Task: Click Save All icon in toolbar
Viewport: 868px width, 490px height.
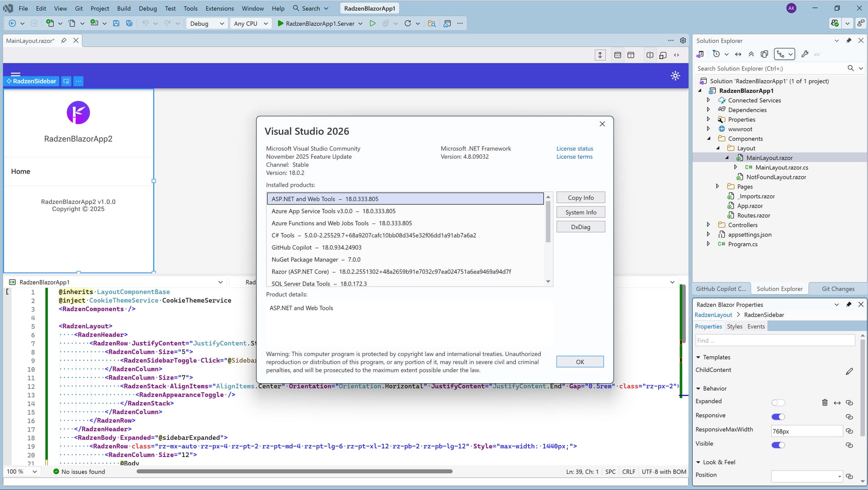Action: click(x=129, y=24)
